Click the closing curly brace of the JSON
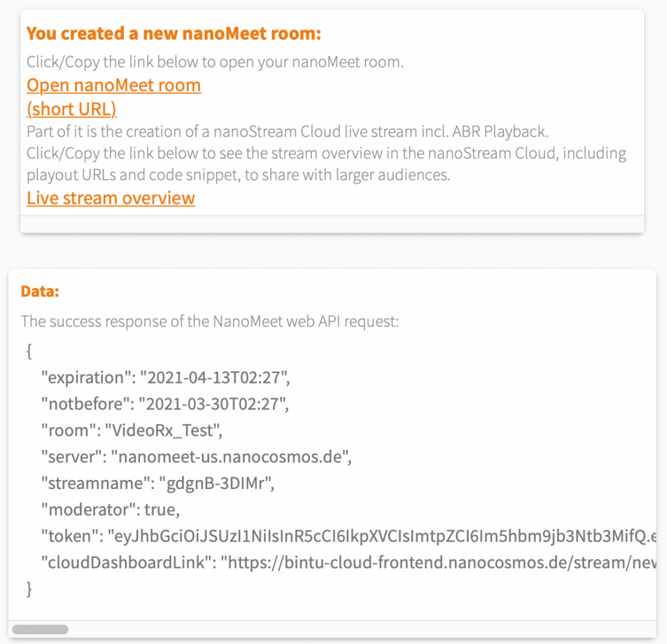The height and width of the screenshot is (644, 667). [x=29, y=589]
